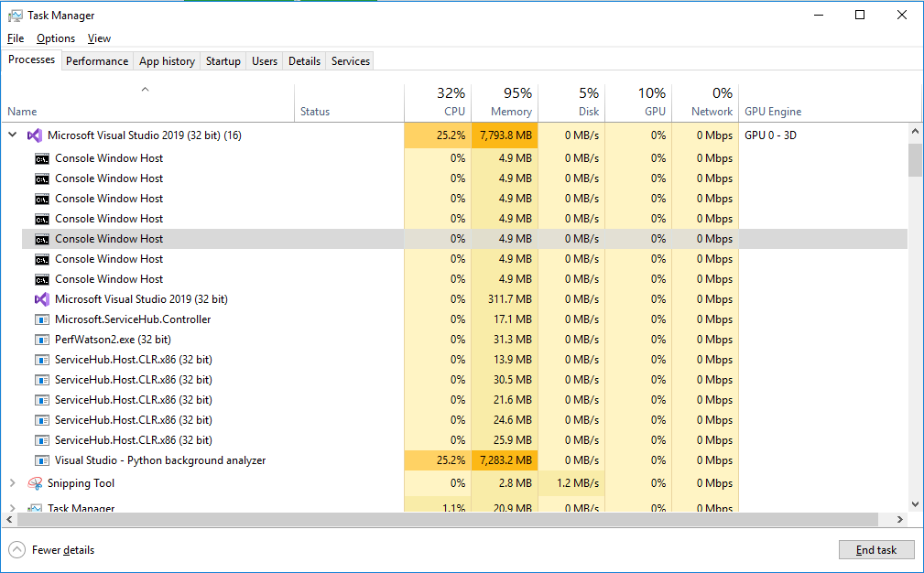Click a ServiceHub.Host.CLR.x86 process icon
The height and width of the screenshot is (573, 924).
point(41,359)
